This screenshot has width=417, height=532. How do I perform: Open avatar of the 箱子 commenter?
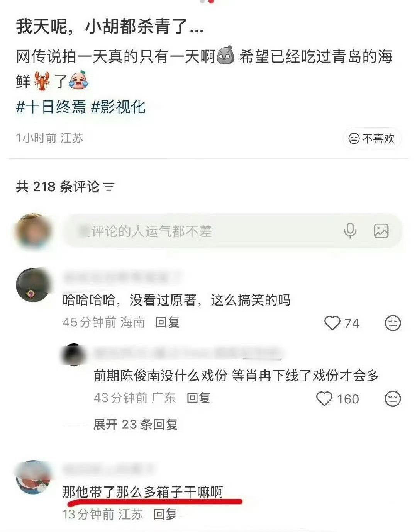point(33,477)
